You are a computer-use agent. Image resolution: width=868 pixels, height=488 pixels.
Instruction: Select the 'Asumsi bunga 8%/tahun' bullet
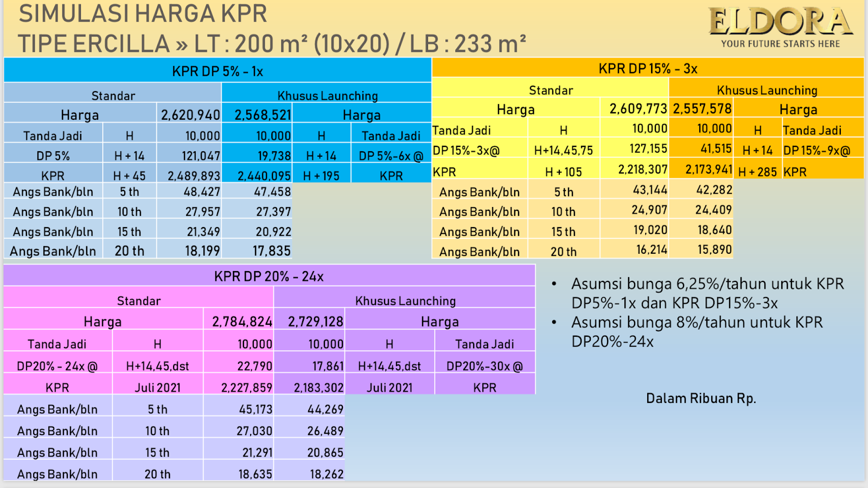coord(697,332)
